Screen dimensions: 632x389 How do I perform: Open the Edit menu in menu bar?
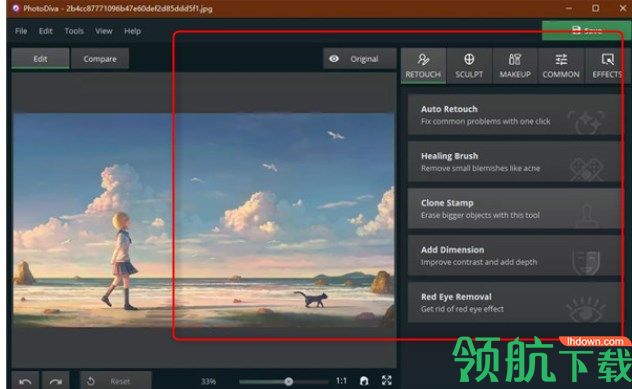coord(46,31)
